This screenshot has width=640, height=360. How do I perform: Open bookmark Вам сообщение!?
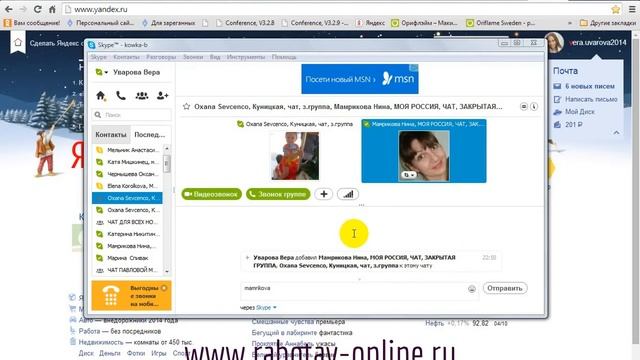click(x=32, y=23)
